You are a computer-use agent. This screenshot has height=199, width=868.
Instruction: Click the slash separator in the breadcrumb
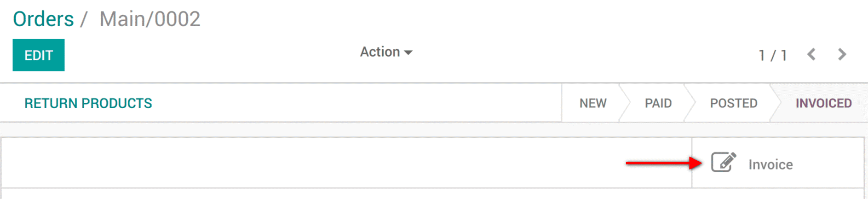84,19
